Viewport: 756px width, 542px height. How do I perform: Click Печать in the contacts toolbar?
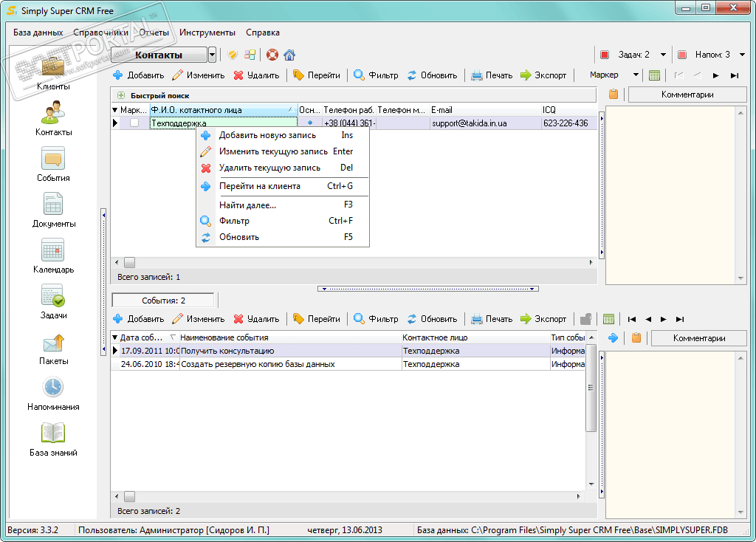coord(492,75)
